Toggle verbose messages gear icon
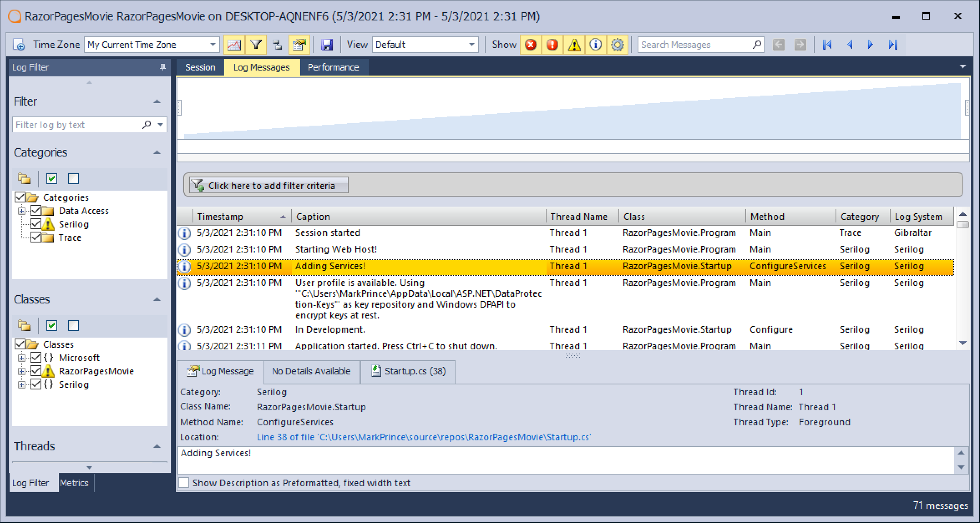Screen dimensions: 980x523 pyautogui.click(x=618, y=45)
